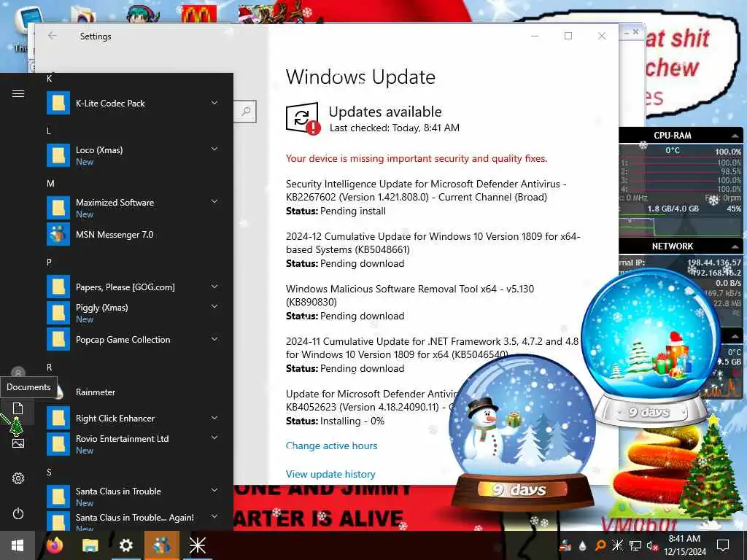
Task: Click the Loco (Xmas) folder icon
Action: click(x=58, y=155)
